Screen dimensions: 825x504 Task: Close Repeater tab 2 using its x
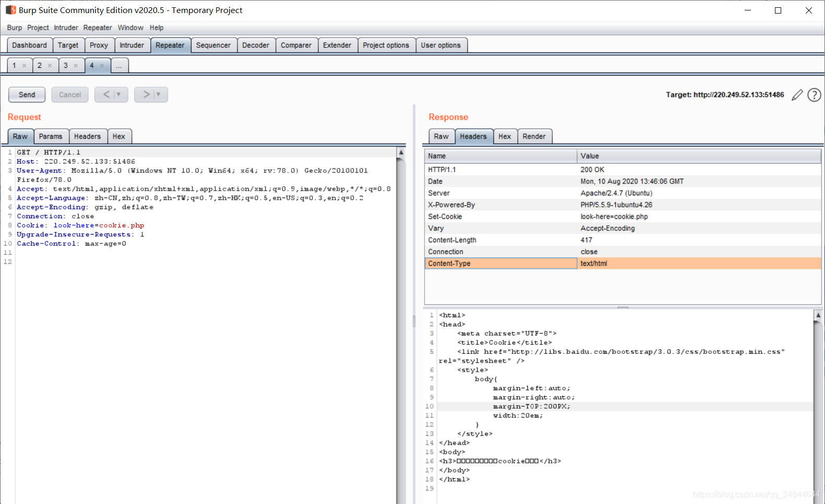[x=50, y=66]
